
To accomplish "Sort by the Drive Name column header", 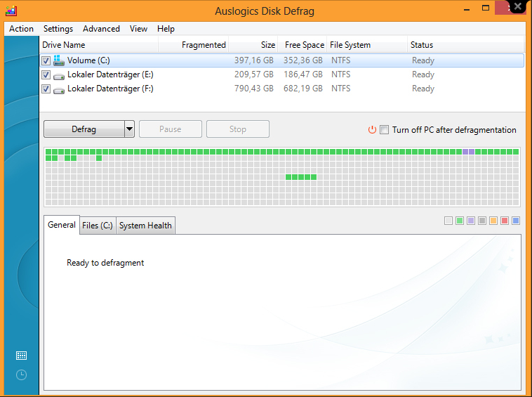I will coord(99,45).
